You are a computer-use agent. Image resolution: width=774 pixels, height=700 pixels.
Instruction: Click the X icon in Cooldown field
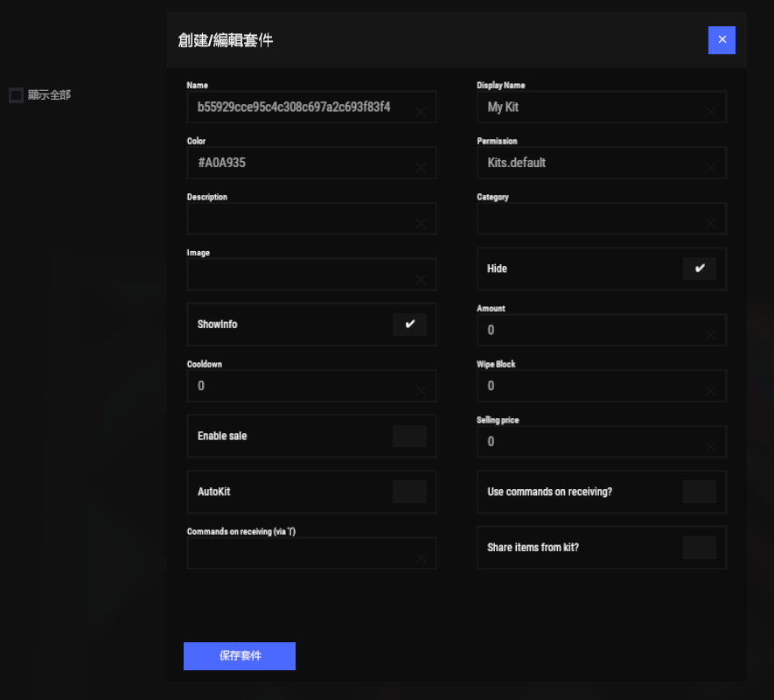tap(421, 391)
